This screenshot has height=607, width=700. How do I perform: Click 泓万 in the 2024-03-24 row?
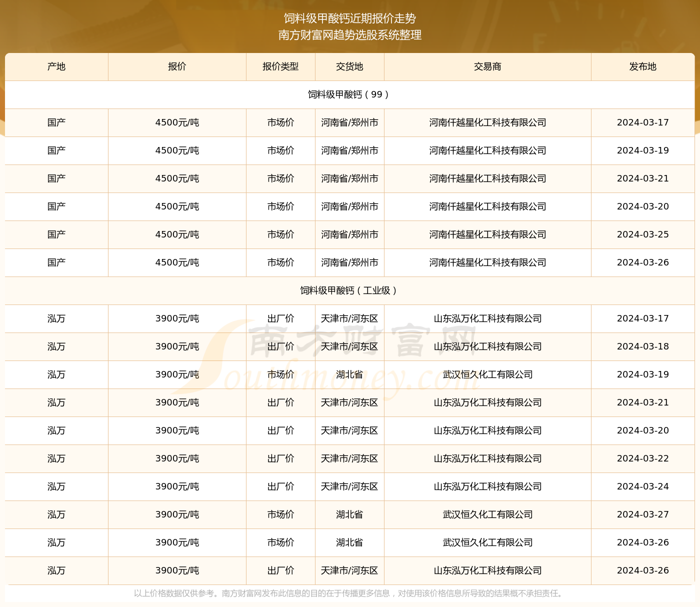point(56,486)
